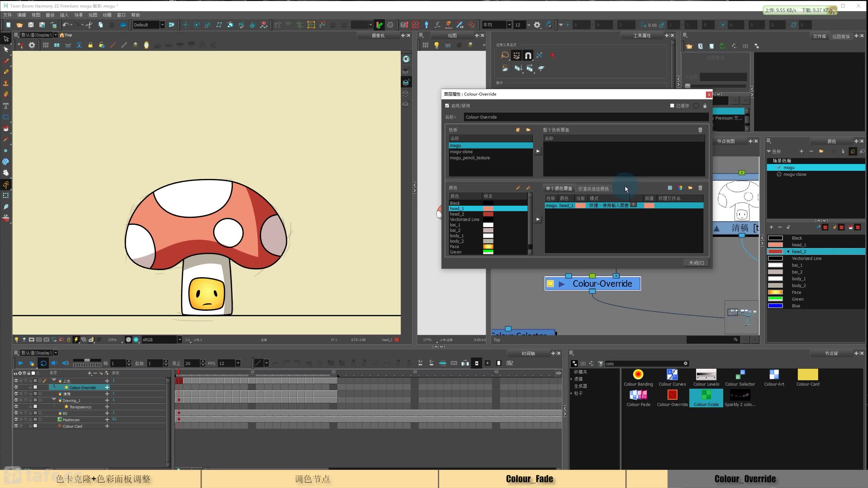The width and height of the screenshot is (868, 488).
Task: Play the animation in the timeline
Action: [x=20, y=363]
